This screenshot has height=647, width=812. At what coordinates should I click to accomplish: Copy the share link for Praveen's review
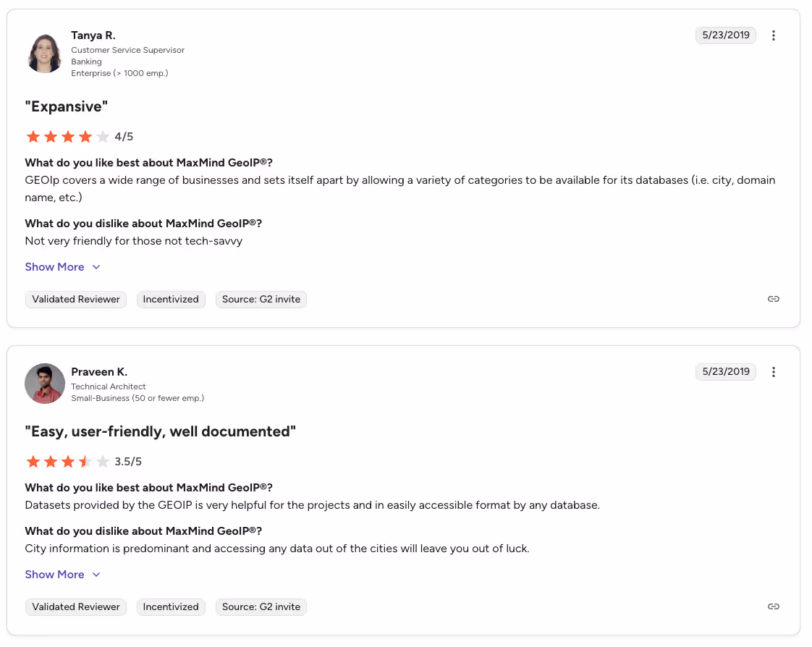[x=774, y=606]
